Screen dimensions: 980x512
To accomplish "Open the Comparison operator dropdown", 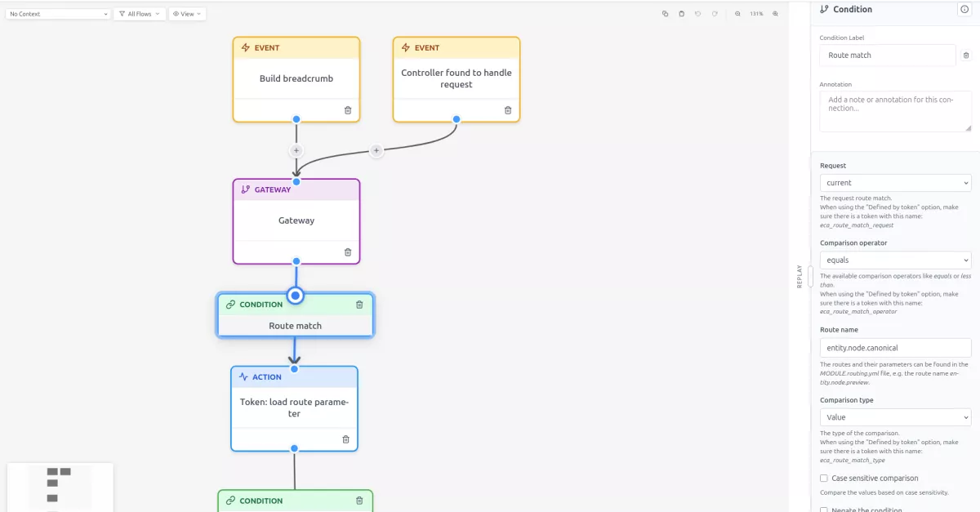I will tap(895, 260).
